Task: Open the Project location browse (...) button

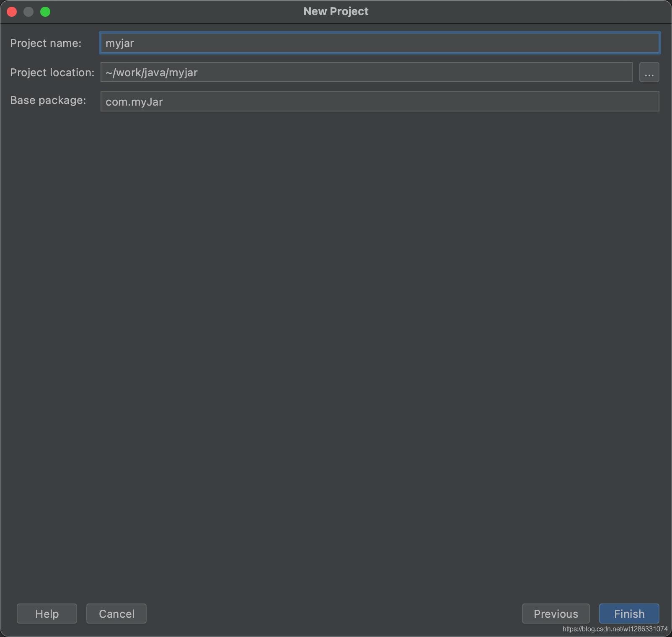Action: [649, 73]
